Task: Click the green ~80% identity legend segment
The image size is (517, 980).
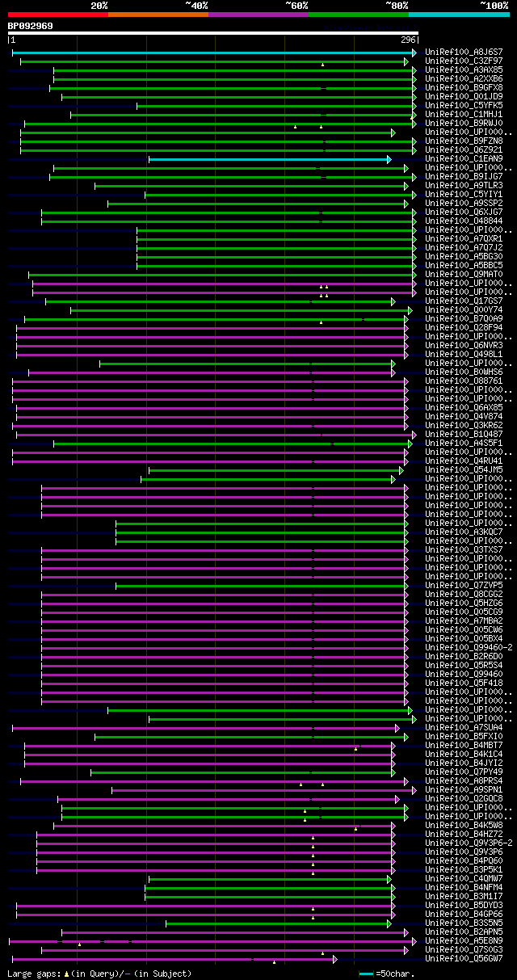Action: (359, 15)
